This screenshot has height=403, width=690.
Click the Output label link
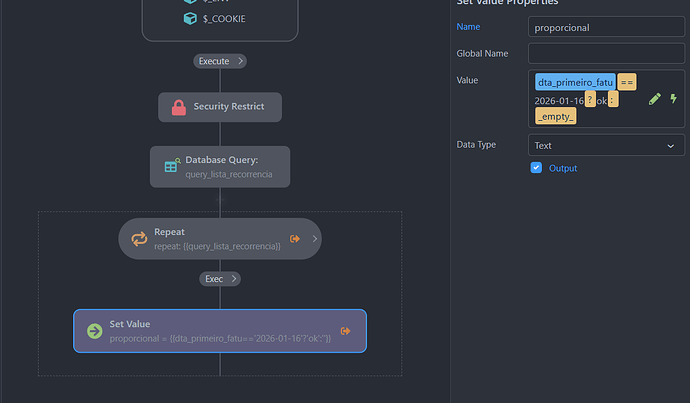563,168
